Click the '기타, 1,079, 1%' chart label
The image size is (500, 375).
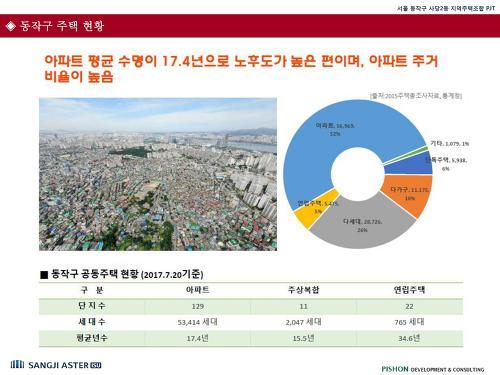[x=450, y=143]
